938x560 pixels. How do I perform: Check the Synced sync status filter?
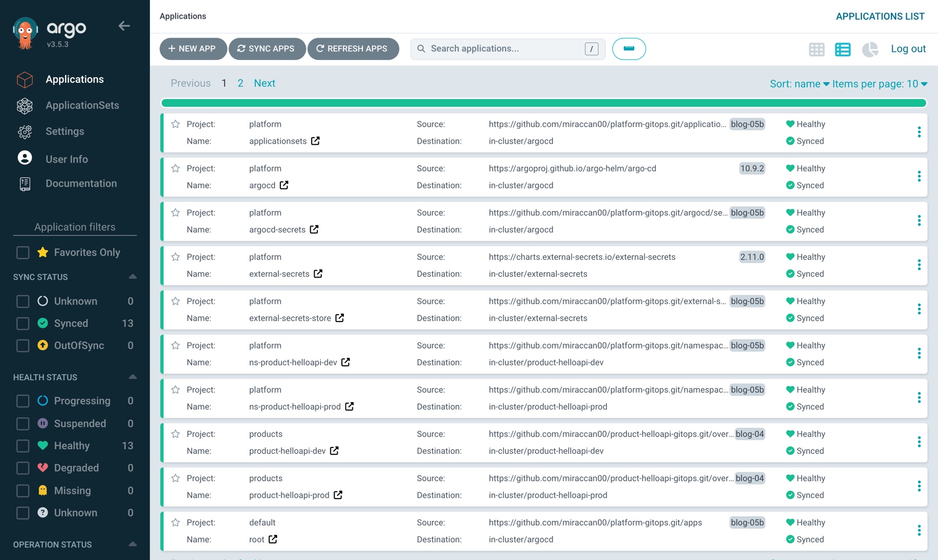(23, 323)
